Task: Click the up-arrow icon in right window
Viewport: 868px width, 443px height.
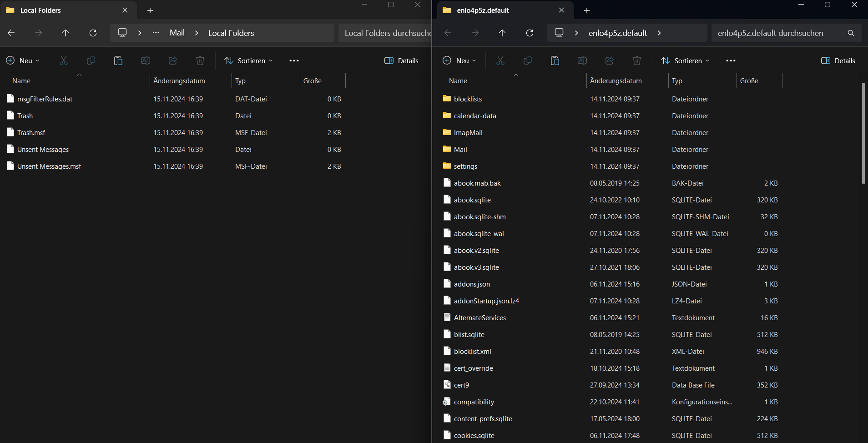Action: pyautogui.click(x=502, y=33)
